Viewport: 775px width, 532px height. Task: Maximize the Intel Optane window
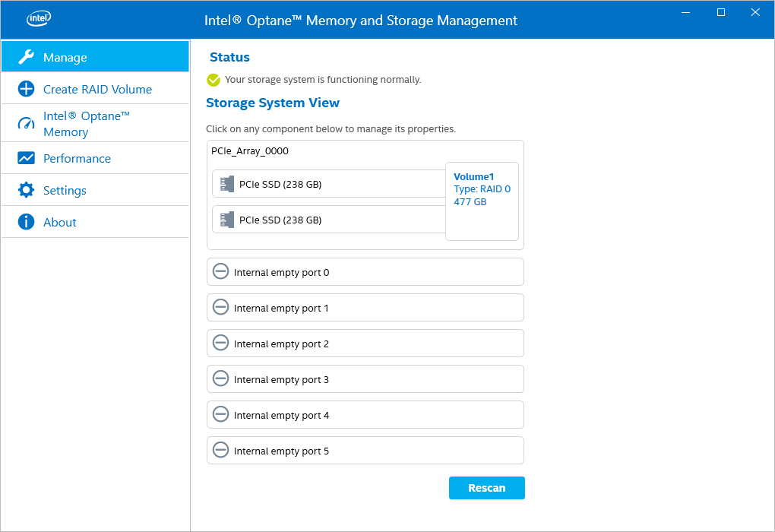coord(721,12)
